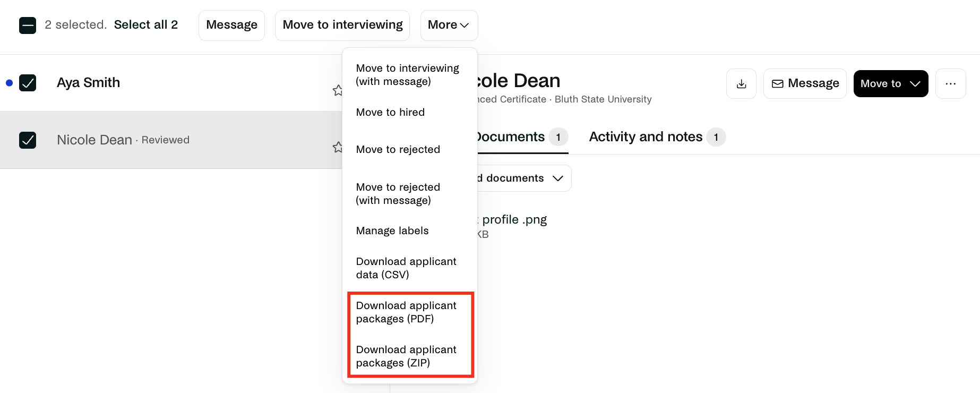Uncheck Aya Smith's checkbox
Screen dimensions: 980x393
(x=28, y=83)
